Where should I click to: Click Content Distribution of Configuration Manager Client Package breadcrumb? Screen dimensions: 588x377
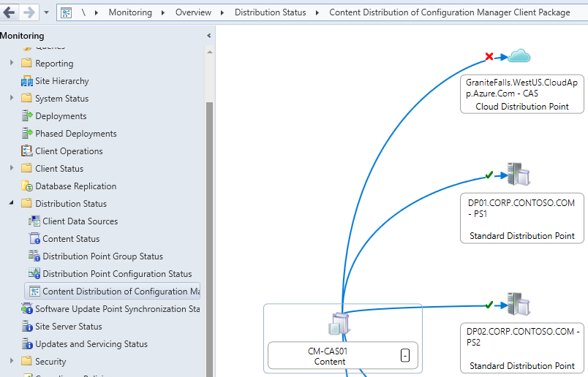click(450, 12)
